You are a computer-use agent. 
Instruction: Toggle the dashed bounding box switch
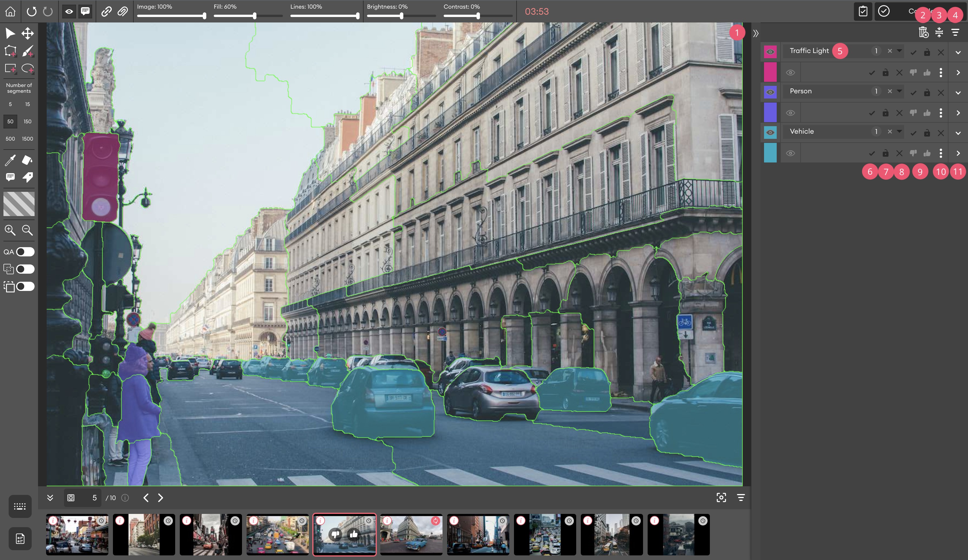pos(25,286)
